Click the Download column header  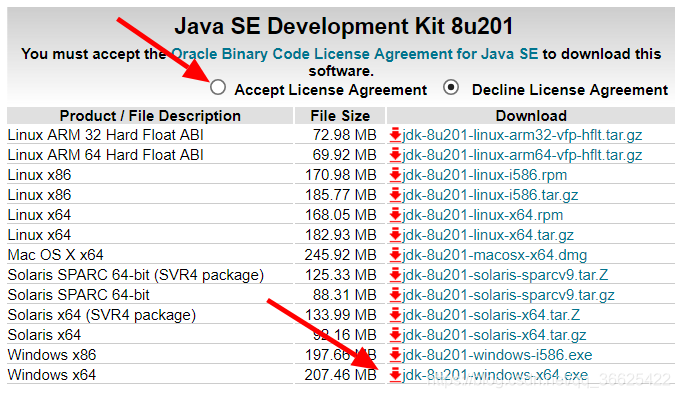click(x=531, y=116)
